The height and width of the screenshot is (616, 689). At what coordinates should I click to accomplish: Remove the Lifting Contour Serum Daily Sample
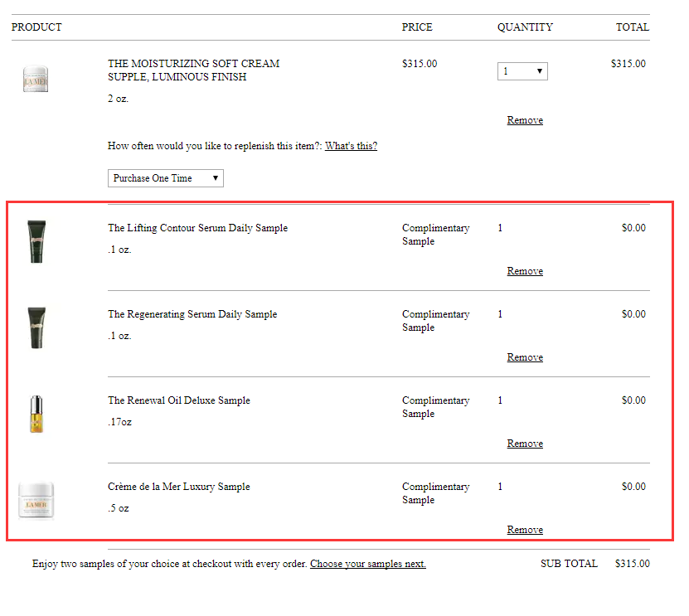525,271
